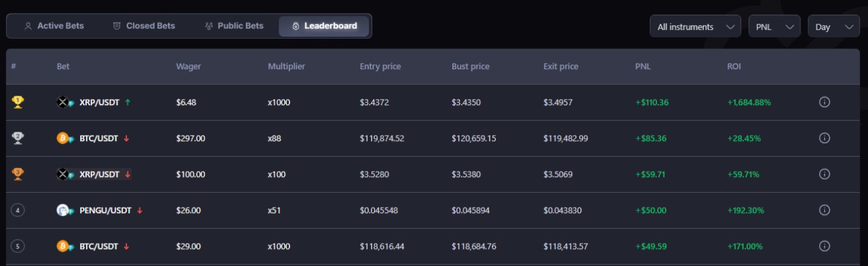The image size is (868, 266).
Task: Click the ROI column header
Action: pos(734,66)
